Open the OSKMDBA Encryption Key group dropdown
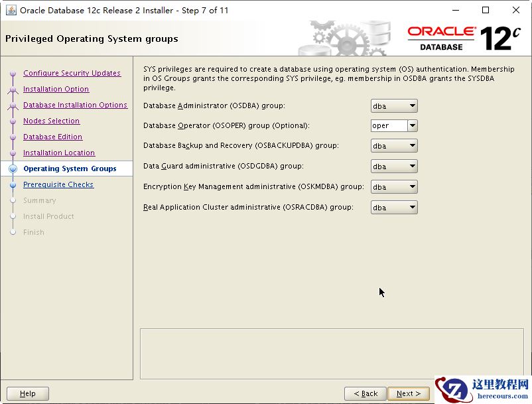 pos(394,187)
